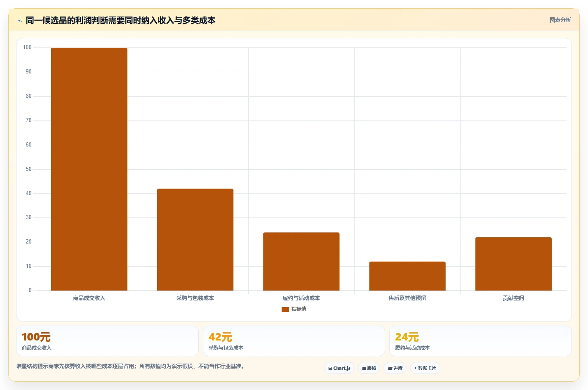Open the 42元 采购与包装成本 card
The height and width of the screenshot is (390, 588).
[x=294, y=341]
